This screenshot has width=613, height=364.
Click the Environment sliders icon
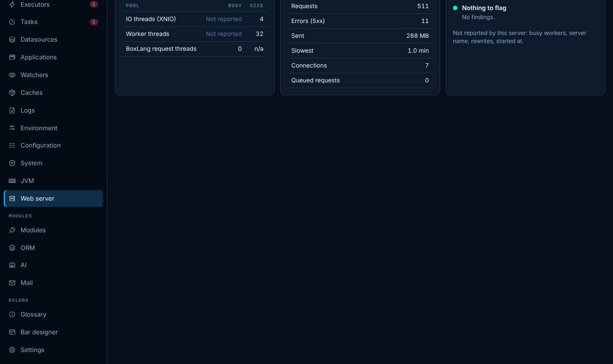[12, 128]
